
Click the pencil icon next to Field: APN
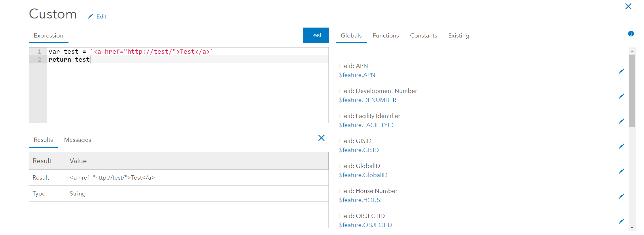(x=621, y=71)
